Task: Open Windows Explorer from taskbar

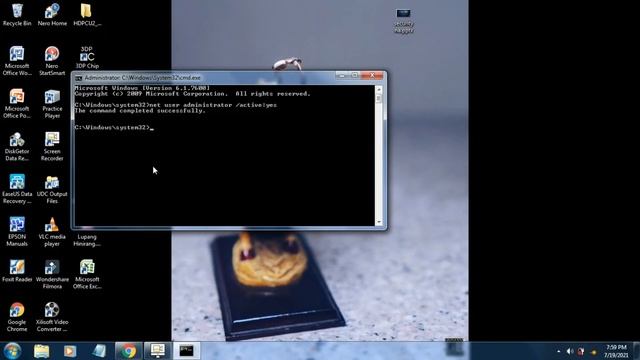Action: click(x=41, y=351)
